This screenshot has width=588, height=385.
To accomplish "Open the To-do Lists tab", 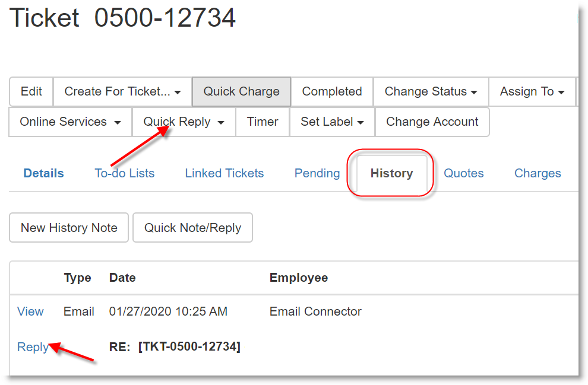I will click(124, 173).
